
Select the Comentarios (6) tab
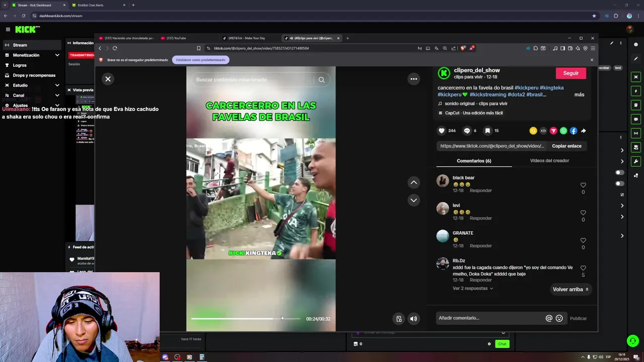[x=474, y=161]
